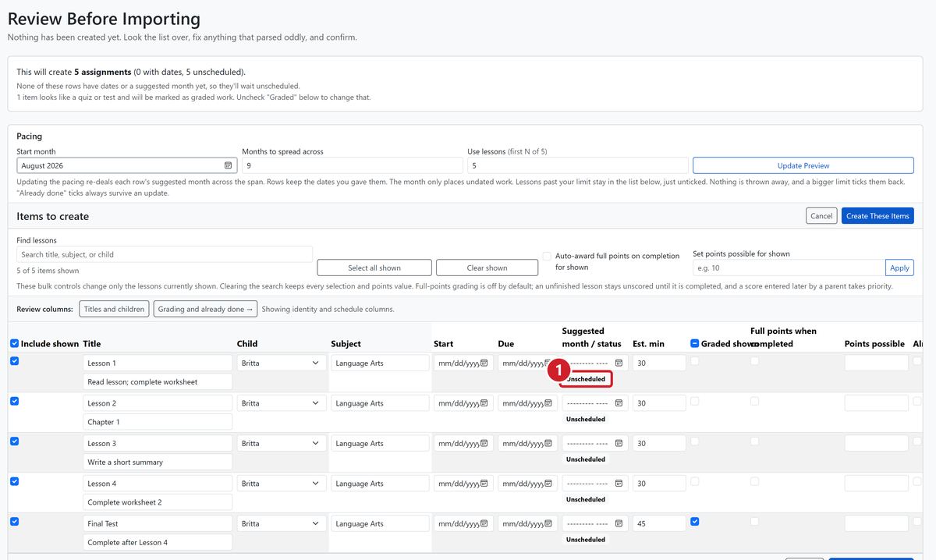The image size is (936, 560).
Task: Enable Auto-award full points on completion
Action: click(547, 256)
